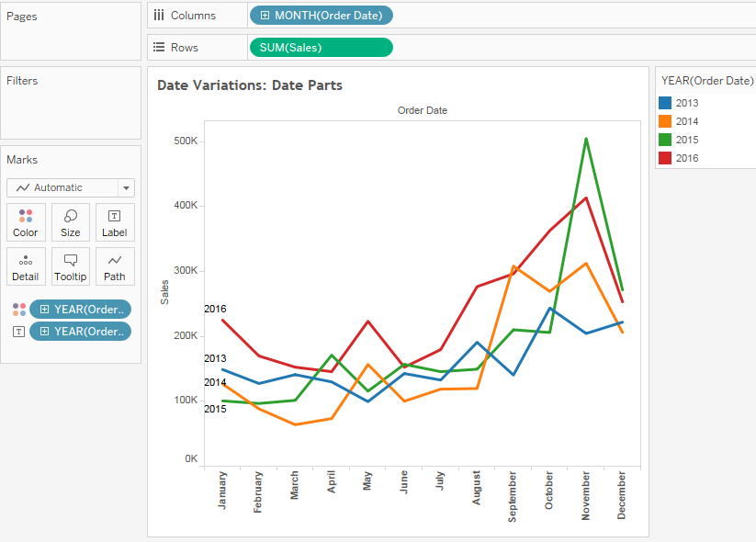Click the March axis label
The width and height of the screenshot is (756, 542).
point(295,485)
